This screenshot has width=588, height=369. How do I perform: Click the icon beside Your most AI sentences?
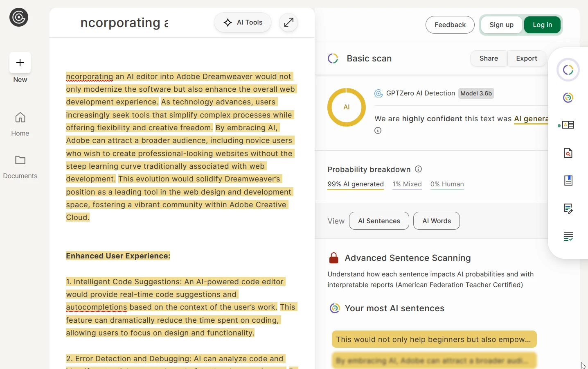(335, 308)
